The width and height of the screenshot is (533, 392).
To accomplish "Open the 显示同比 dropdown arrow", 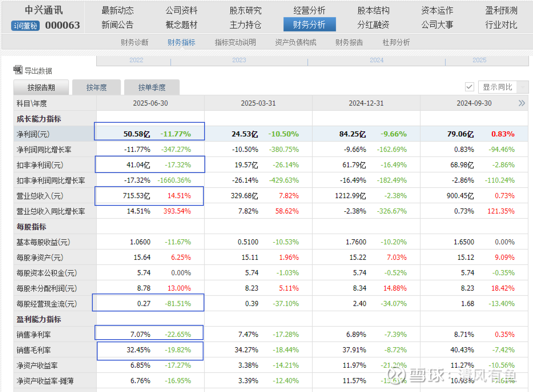I will (522, 87).
